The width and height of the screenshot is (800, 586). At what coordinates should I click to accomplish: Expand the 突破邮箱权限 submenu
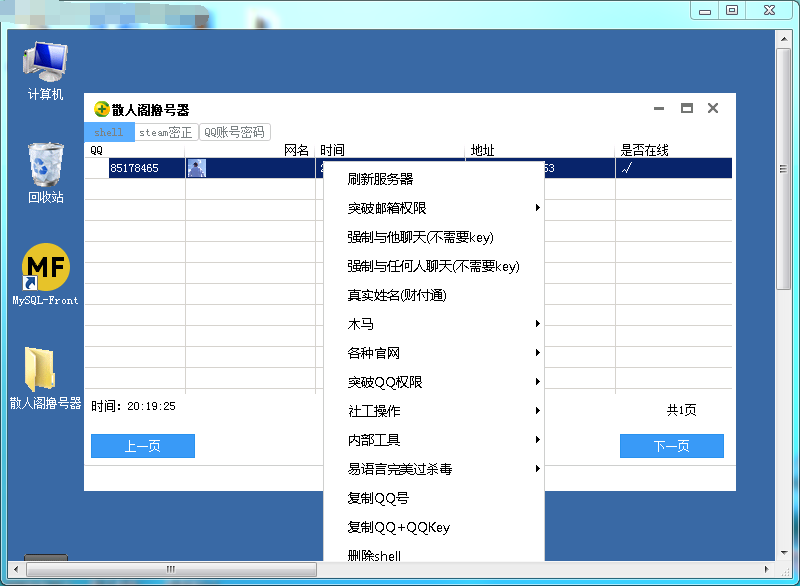pos(434,208)
